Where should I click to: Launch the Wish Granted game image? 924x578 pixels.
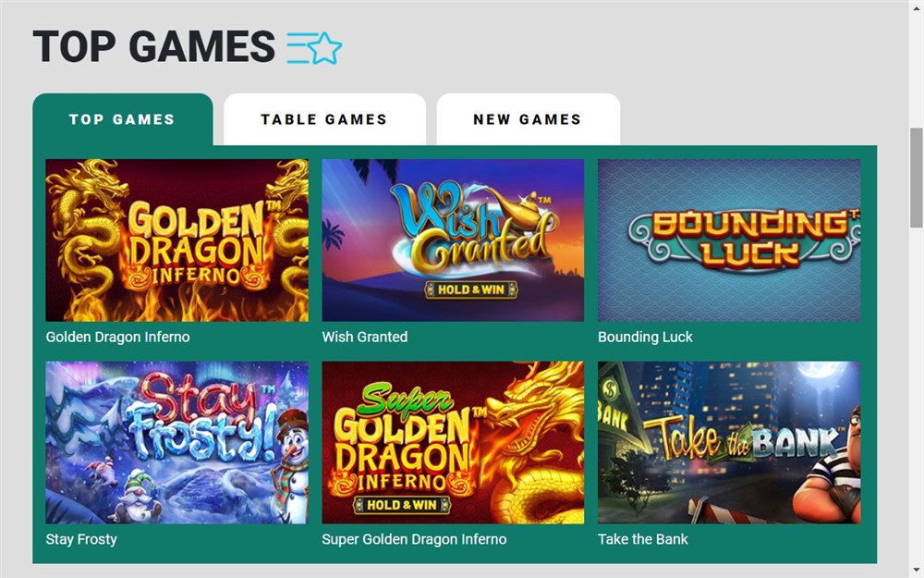[x=453, y=240]
